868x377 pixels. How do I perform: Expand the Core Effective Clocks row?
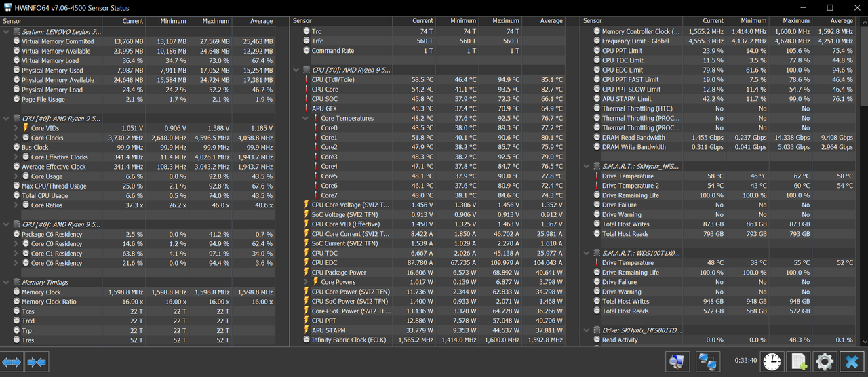click(16, 157)
